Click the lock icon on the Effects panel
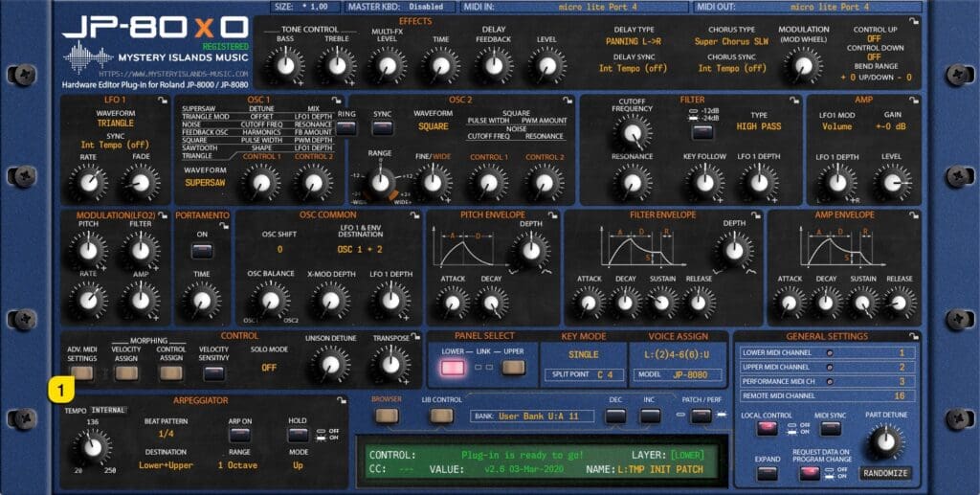This screenshot has width=980, height=495. 914,22
